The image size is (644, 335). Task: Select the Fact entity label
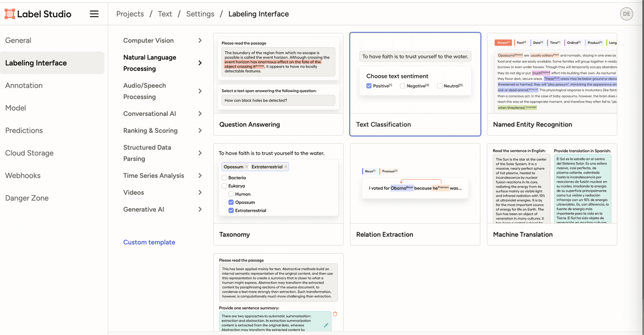[x=521, y=43]
